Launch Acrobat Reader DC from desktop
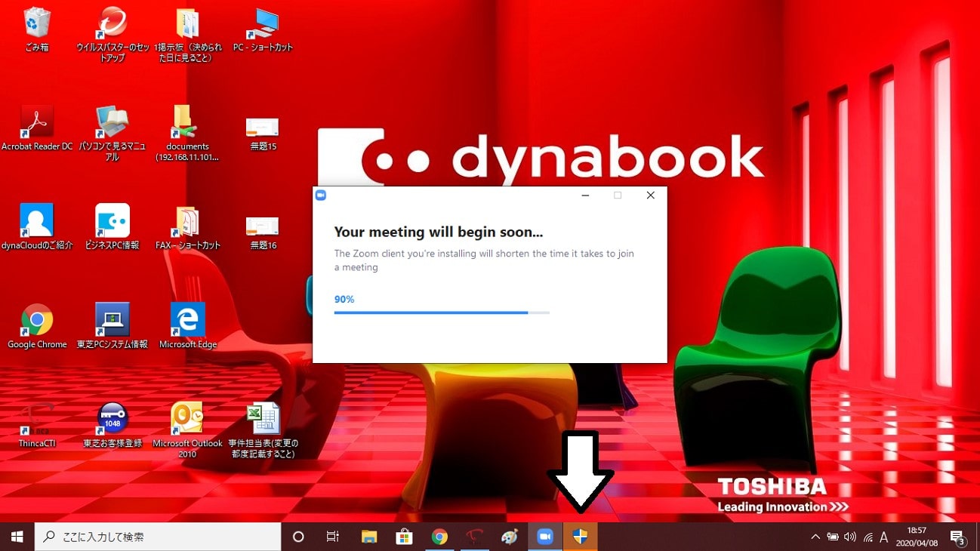This screenshot has height=551, width=980. point(36,128)
